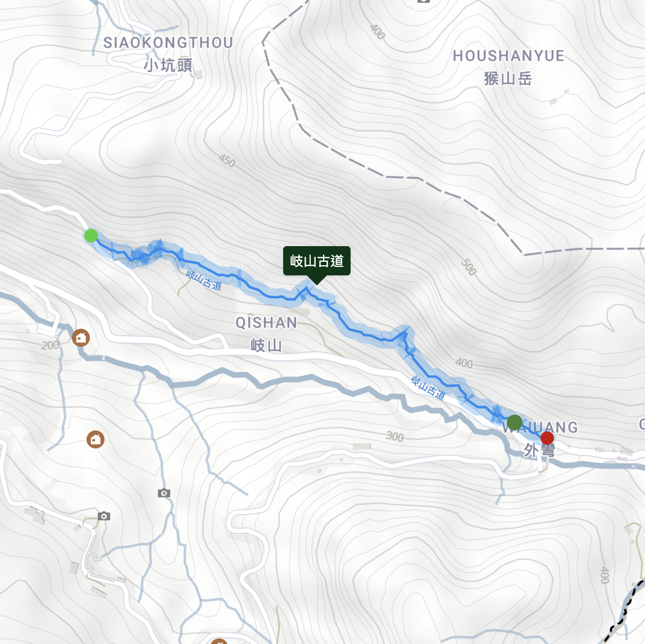The width and height of the screenshot is (645, 644).
Task: Select the dark green waypoint dot near WAIUANG
Action: pyautogui.click(x=515, y=422)
